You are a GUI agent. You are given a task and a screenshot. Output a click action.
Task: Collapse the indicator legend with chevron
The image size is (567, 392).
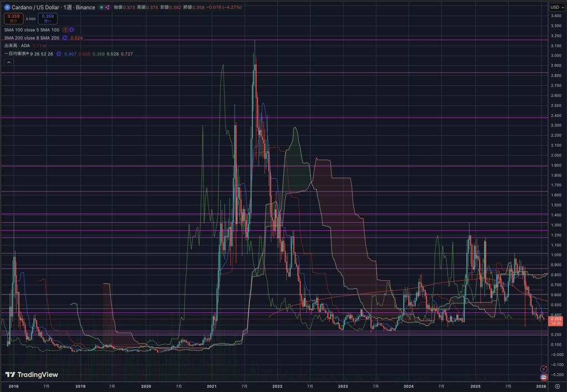(8, 63)
